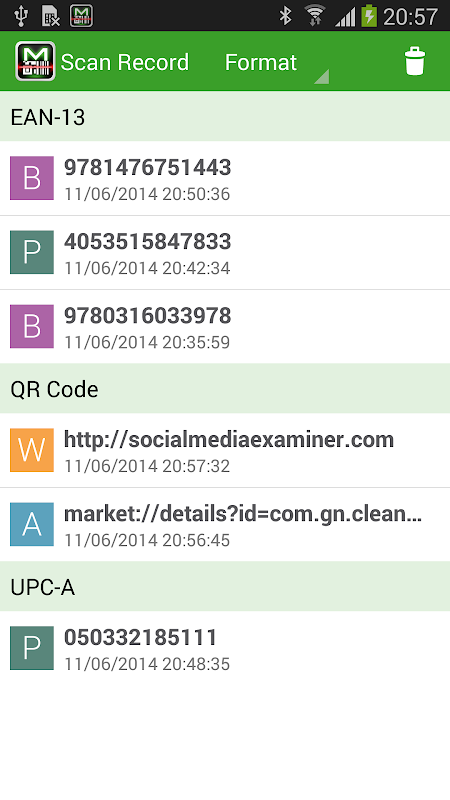This screenshot has height=800, width=450.
Task: Tap purple B icon for 9781476751443
Action: [32, 178]
